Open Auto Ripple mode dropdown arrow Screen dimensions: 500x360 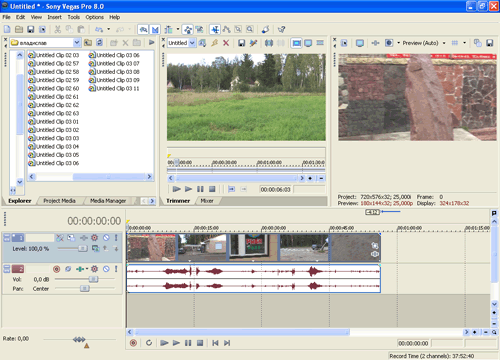point(178,29)
